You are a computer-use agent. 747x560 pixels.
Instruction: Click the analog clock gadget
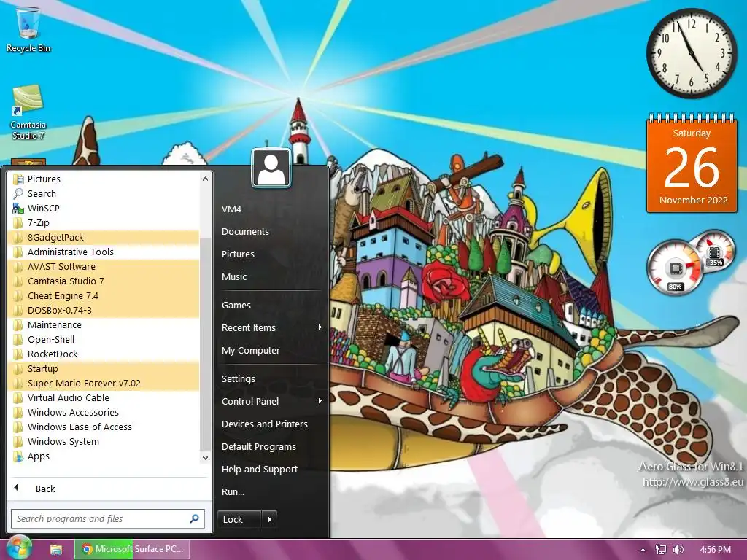coord(692,52)
